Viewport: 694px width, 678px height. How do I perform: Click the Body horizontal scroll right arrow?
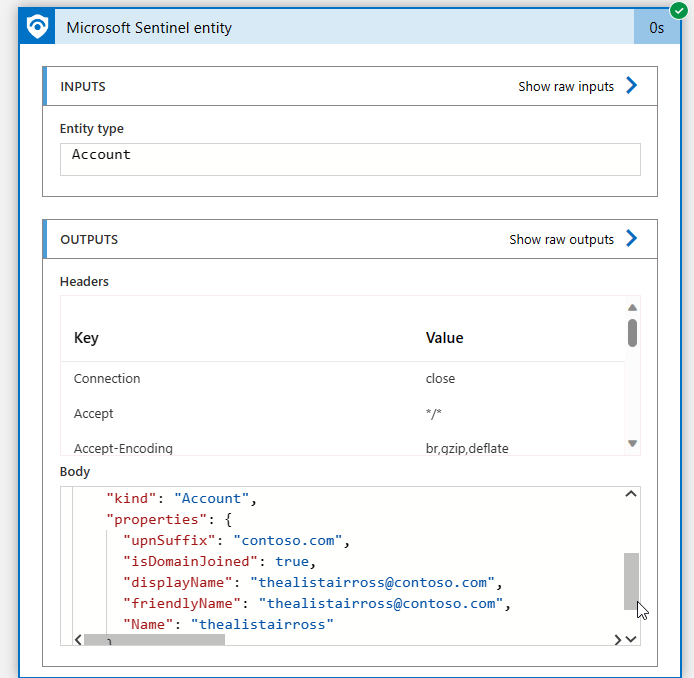click(617, 639)
